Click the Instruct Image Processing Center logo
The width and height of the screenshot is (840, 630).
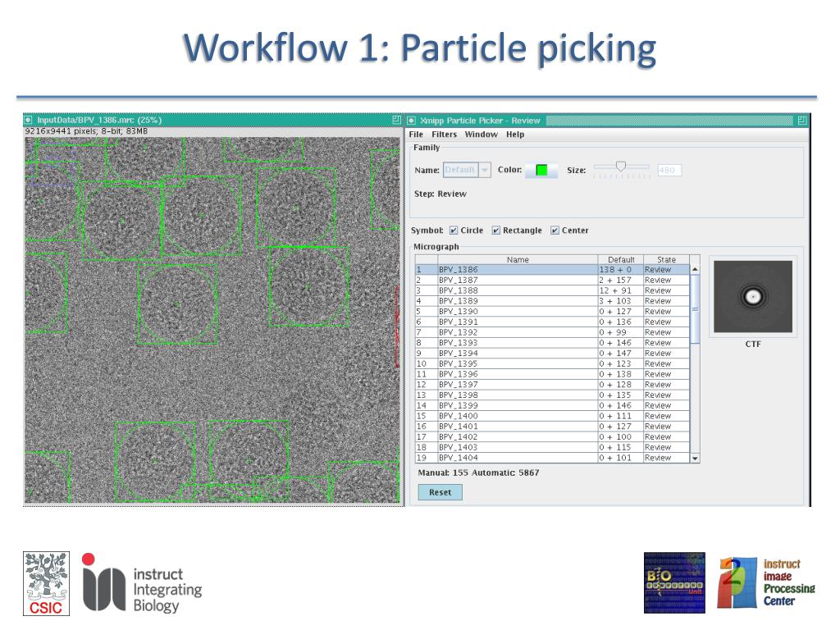click(x=766, y=583)
